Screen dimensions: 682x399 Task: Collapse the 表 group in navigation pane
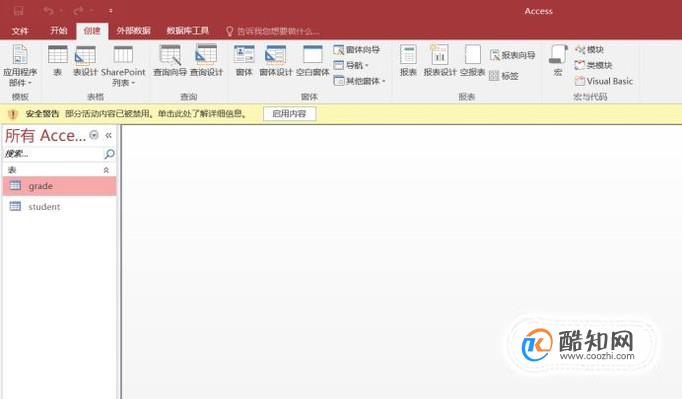click(x=106, y=170)
